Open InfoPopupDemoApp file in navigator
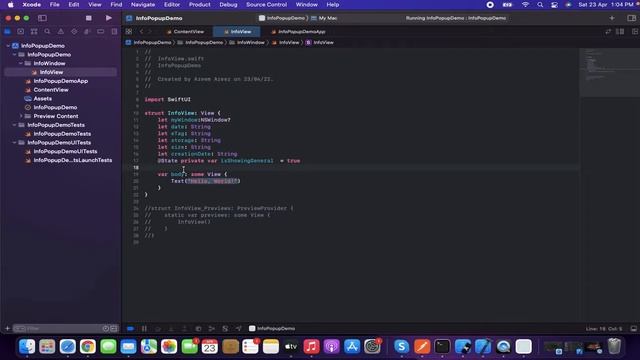The width and height of the screenshot is (640, 360). [60, 81]
